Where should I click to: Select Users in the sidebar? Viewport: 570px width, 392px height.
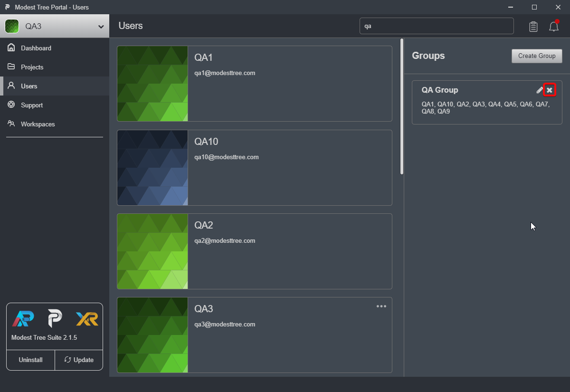pos(55,86)
